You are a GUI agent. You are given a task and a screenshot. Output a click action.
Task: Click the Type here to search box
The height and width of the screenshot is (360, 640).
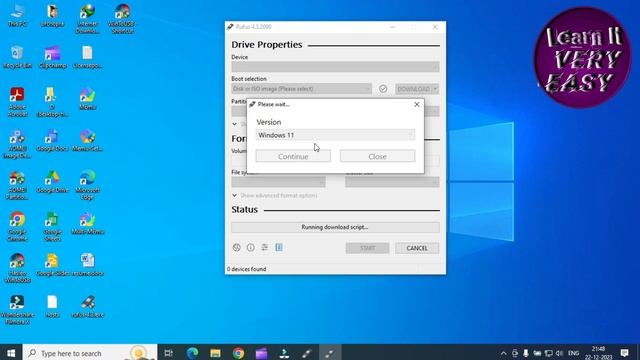(90, 353)
